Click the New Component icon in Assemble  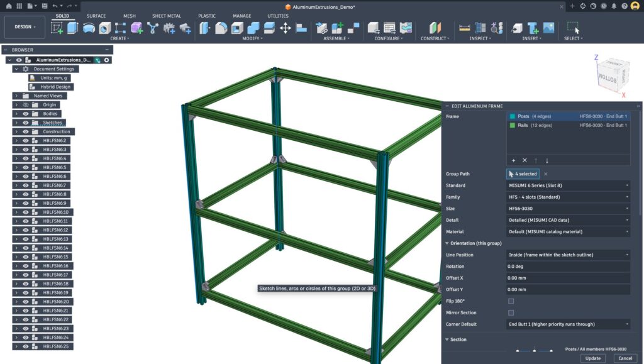point(337,28)
